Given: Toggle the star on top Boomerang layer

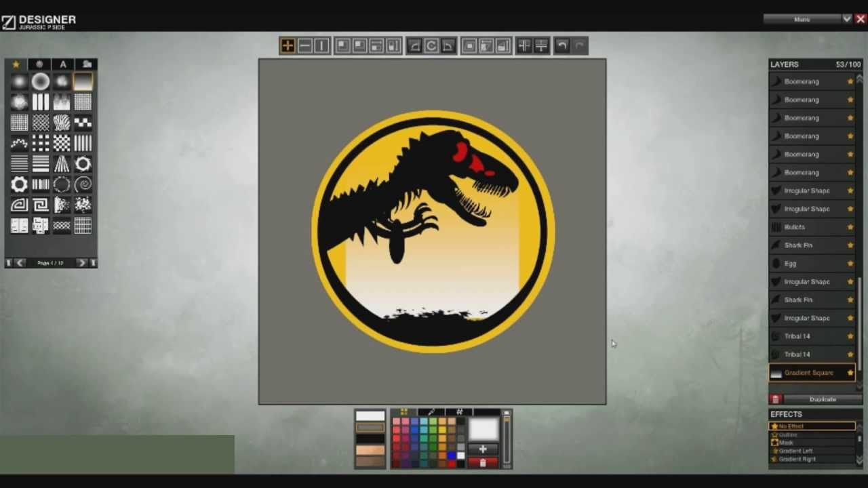Looking at the screenshot, I should (x=850, y=81).
